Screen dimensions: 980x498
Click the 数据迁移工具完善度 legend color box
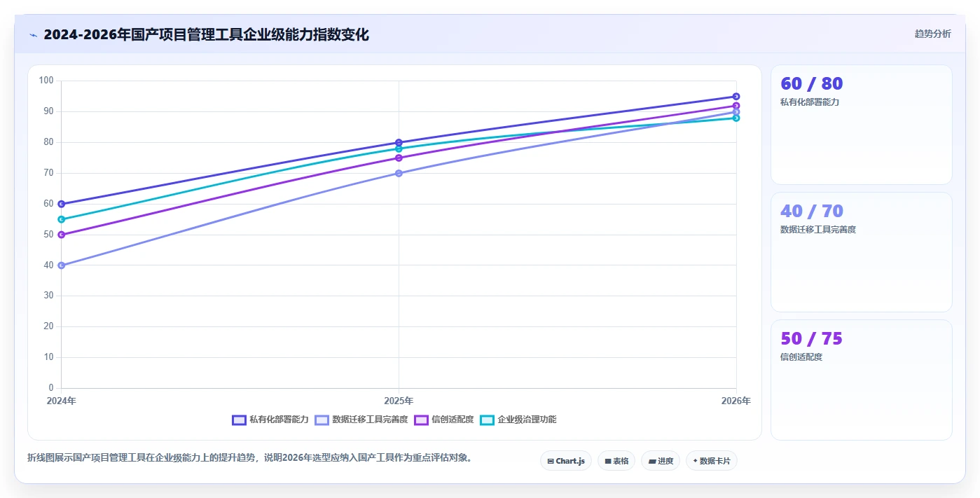(322, 420)
